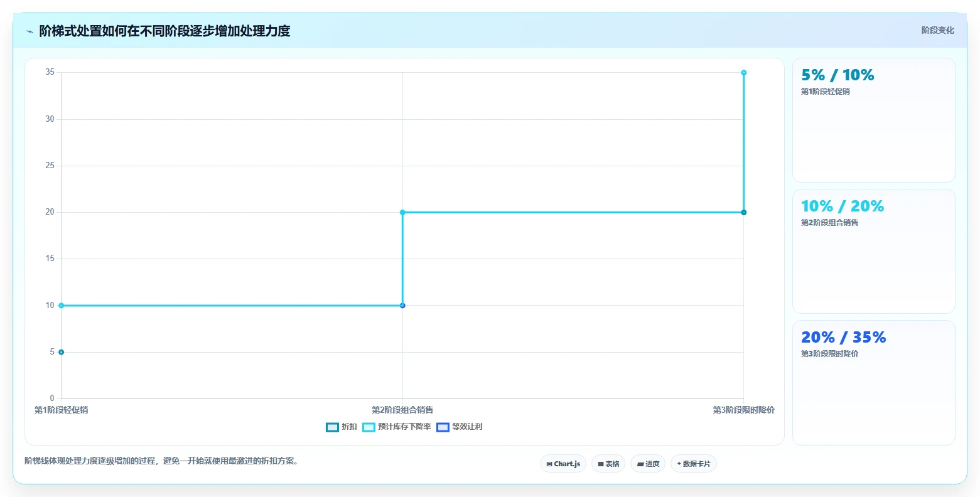Toggle the 折扣 legend label text

[x=349, y=427]
